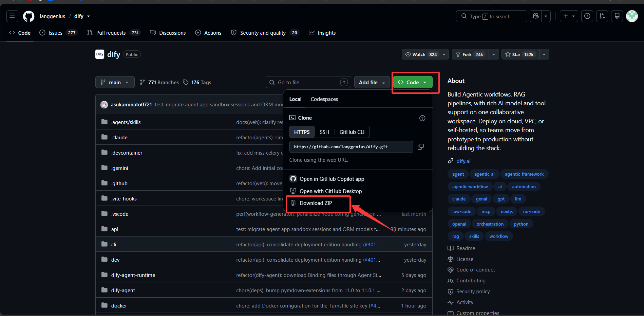
Task: Toggle the green Code dropdown button
Action: coord(413,82)
